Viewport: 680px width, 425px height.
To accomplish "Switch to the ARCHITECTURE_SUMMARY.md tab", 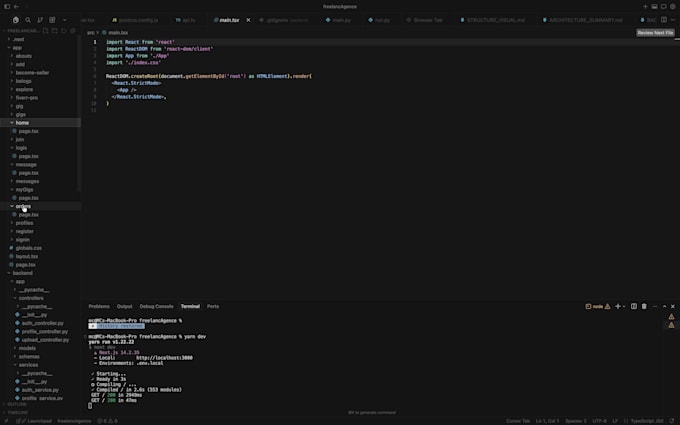I will point(582,20).
